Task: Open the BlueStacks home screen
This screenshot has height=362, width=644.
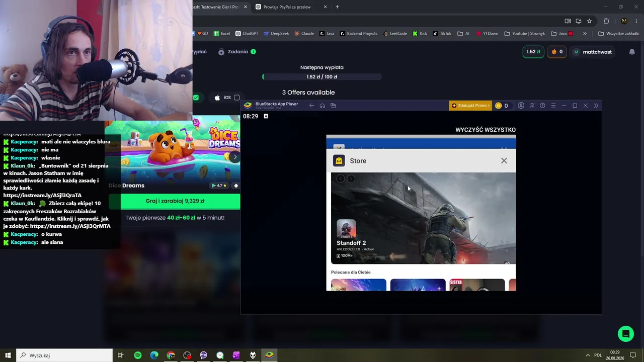Action: pyautogui.click(x=323, y=106)
